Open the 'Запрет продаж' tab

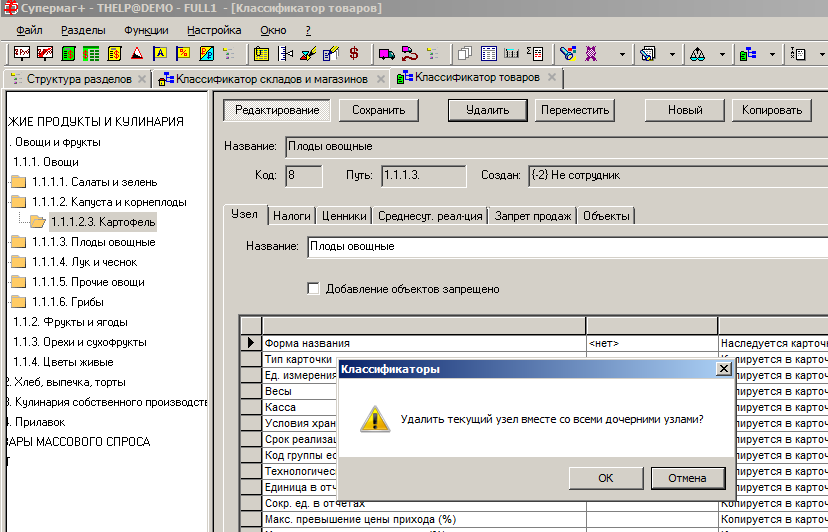pos(532,216)
